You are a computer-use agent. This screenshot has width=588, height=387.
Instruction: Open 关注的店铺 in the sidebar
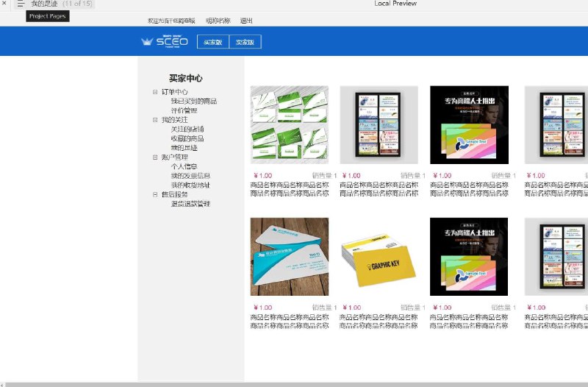coord(187,129)
